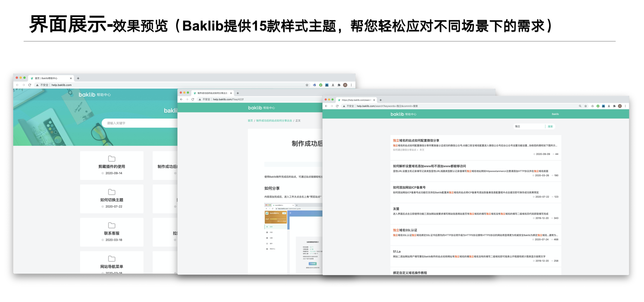Viewport: 644px width, 302px height.
Task: Go back in the search results window
Action: tap(326, 106)
